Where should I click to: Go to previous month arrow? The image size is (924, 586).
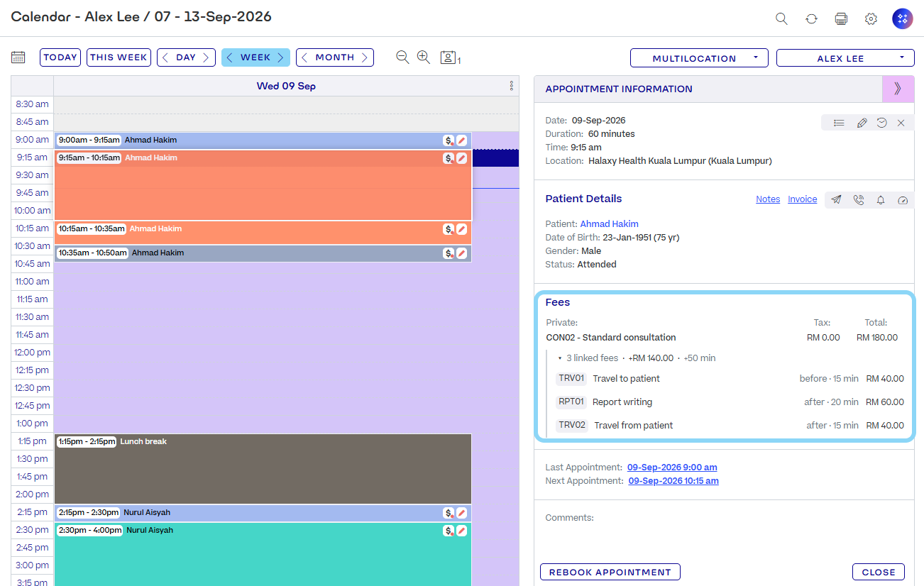pos(304,57)
